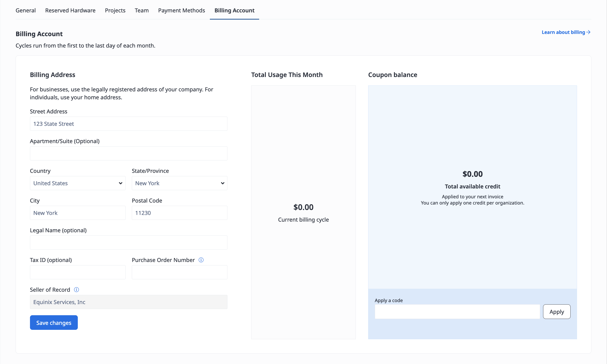Select the Billing Account tab
The image size is (607, 364).
pyautogui.click(x=234, y=10)
